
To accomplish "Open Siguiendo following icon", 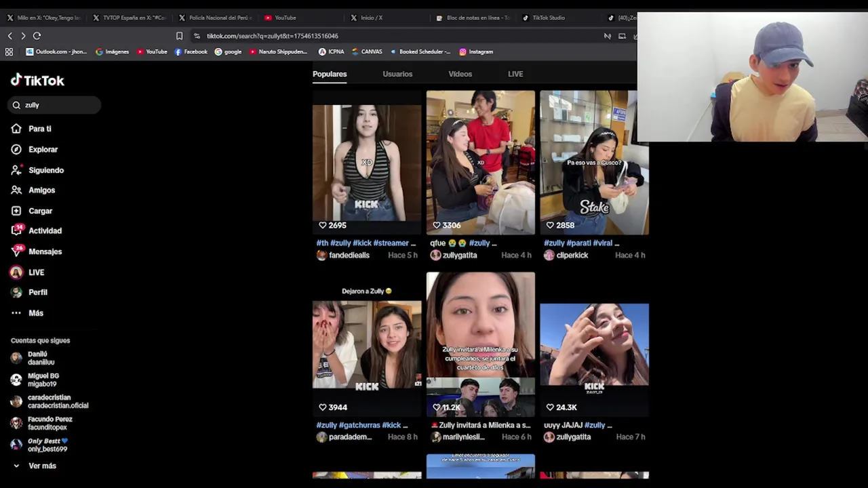I will coord(16,170).
